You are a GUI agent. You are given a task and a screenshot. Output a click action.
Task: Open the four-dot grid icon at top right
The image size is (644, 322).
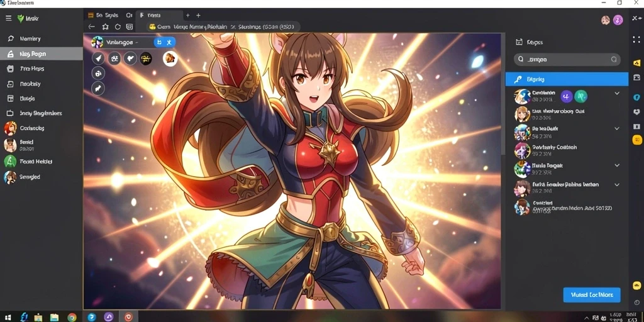pos(636,40)
